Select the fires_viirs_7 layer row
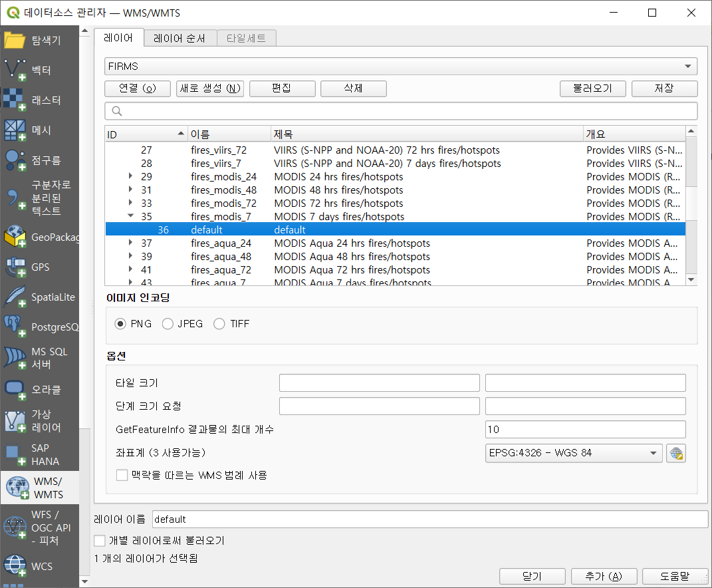This screenshot has width=712, height=588. coord(395,163)
